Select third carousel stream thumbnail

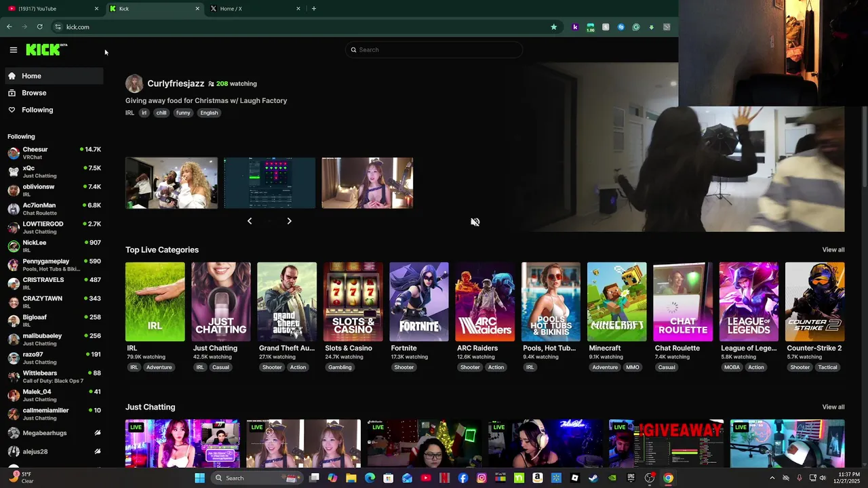367,183
